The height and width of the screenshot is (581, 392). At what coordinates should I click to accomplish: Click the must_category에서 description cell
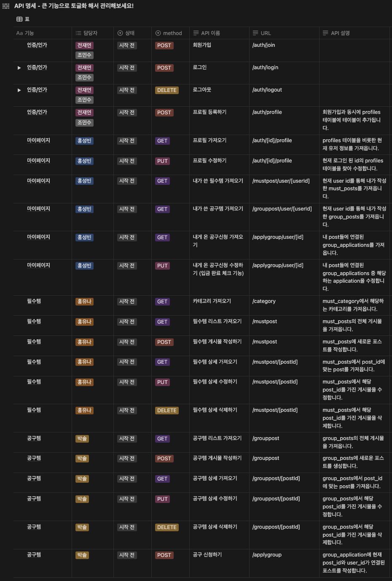click(x=355, y=305)
